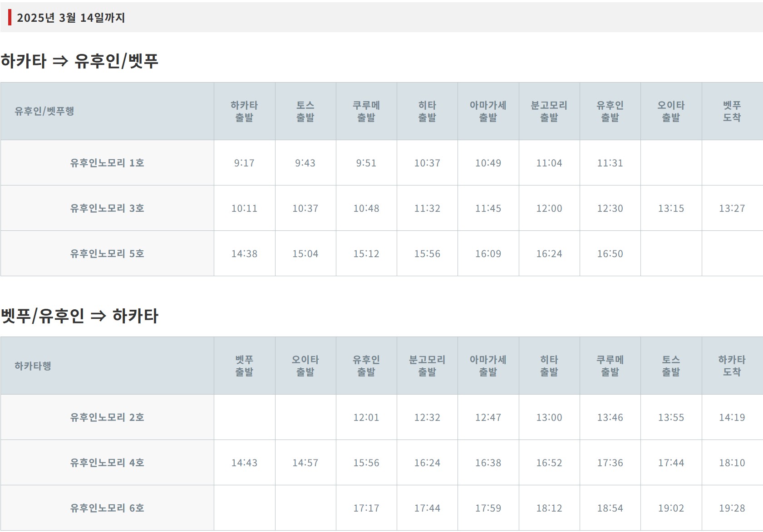Click the 11:32 time cell

tap(427, 208)
